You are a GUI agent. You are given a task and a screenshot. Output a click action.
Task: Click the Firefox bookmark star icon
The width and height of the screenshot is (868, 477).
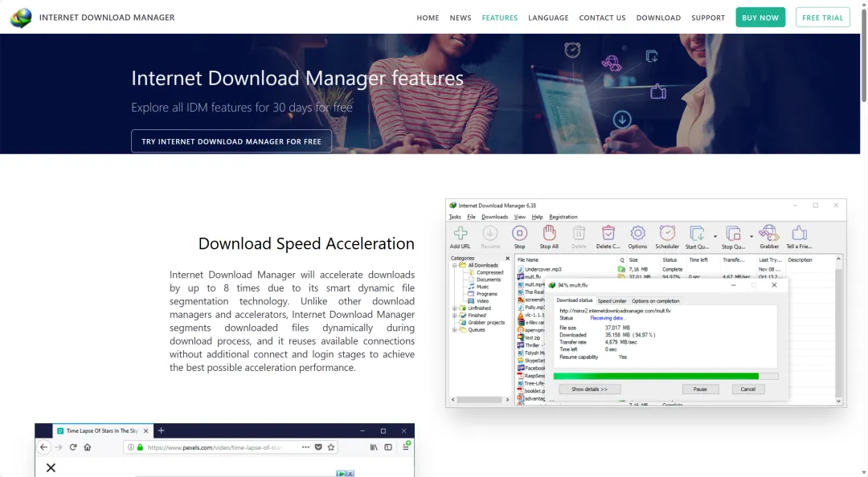331,447
